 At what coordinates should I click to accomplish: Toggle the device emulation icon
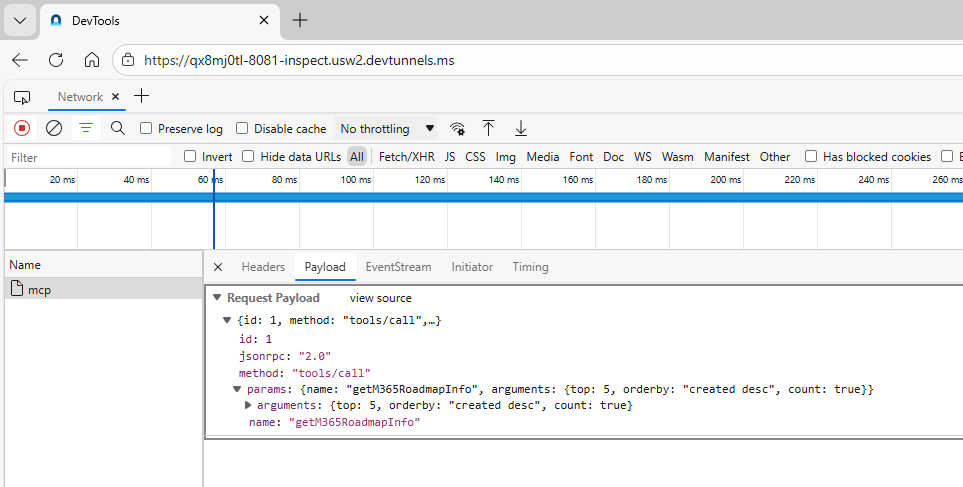coord(22,97)
